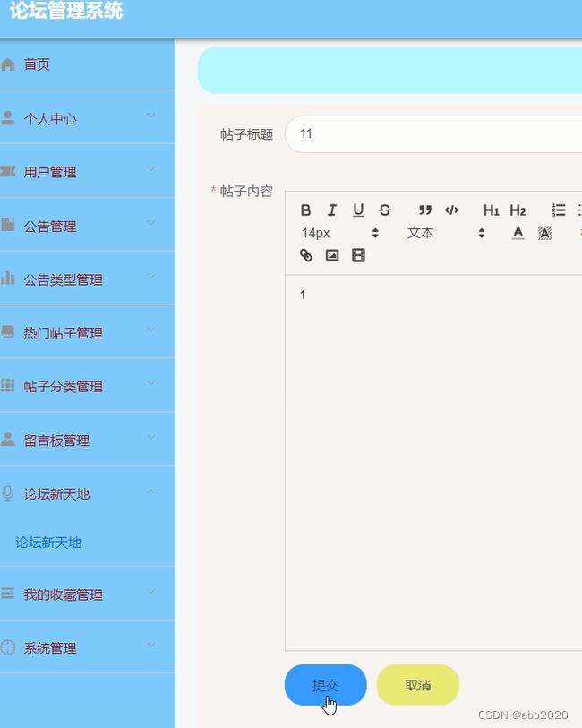
Task: Select 论坛新天地 submenu link
Action: pyautogui.click(x=48, y=543)
